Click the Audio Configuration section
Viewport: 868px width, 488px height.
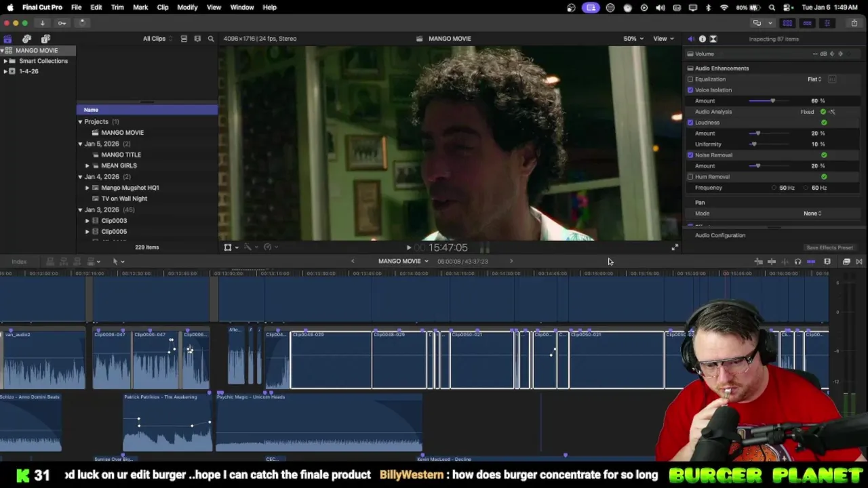click(x=720, y=235)
